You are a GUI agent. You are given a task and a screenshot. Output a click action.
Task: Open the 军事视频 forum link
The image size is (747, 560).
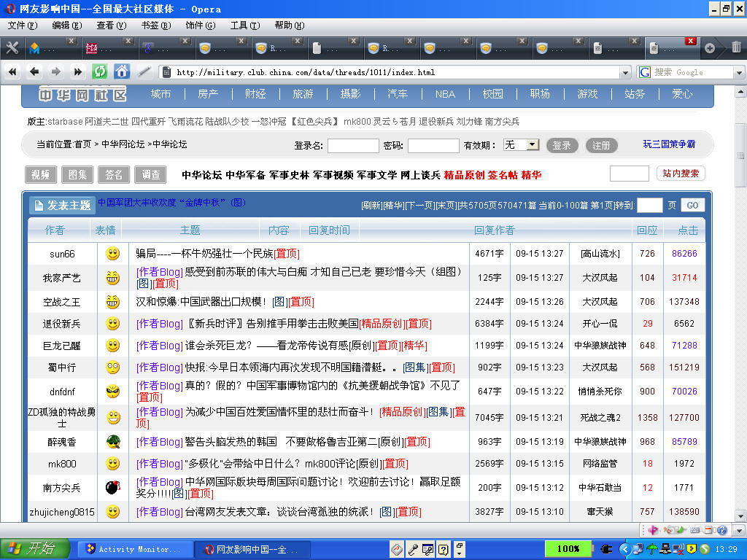tap(333, 175)
